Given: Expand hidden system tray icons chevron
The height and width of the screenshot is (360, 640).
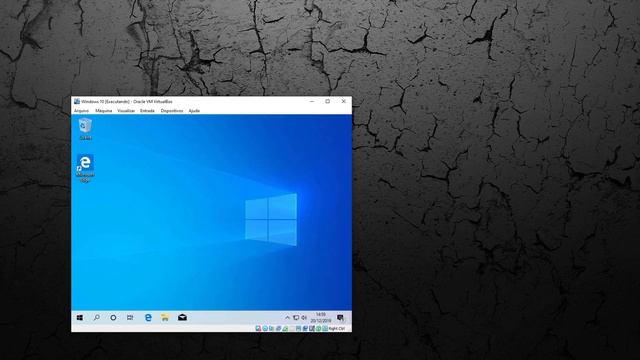Looking at the screenshot, I should click(287, 318).
